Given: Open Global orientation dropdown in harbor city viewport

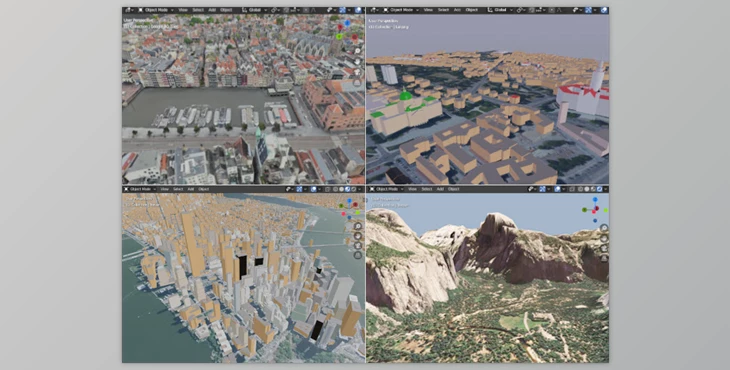Looking at the screenshot, I should tap(254, 10).
